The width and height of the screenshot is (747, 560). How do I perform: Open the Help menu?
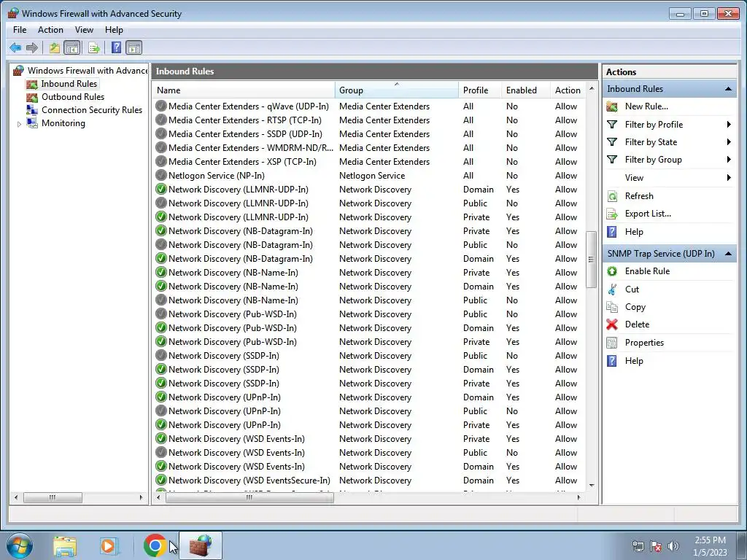pyautogui.click(x=114, y=29)
